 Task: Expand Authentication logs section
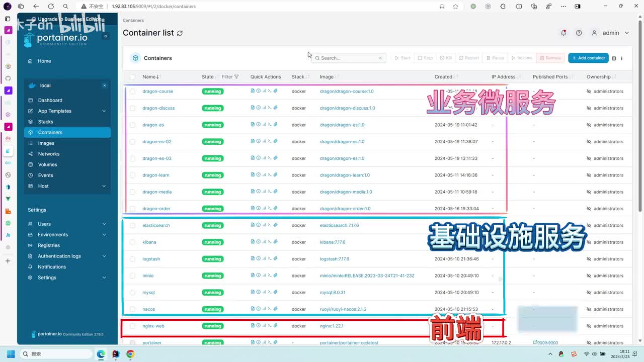pyautogui.click(x=67, y=256)
